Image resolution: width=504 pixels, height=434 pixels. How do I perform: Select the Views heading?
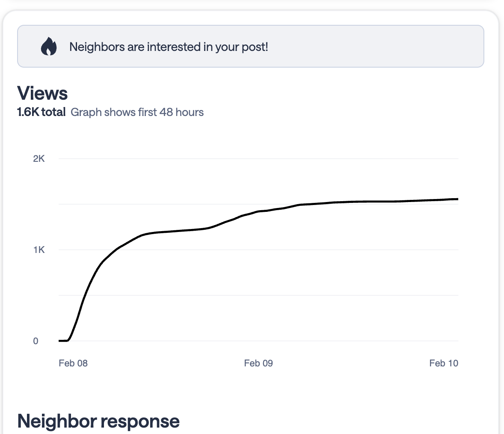(x=42, y=93)
